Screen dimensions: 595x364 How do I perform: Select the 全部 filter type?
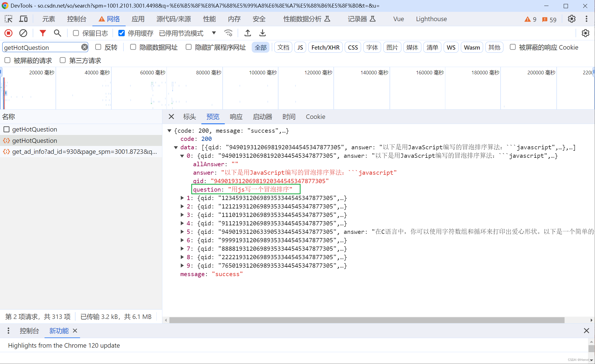coord(260,47)
